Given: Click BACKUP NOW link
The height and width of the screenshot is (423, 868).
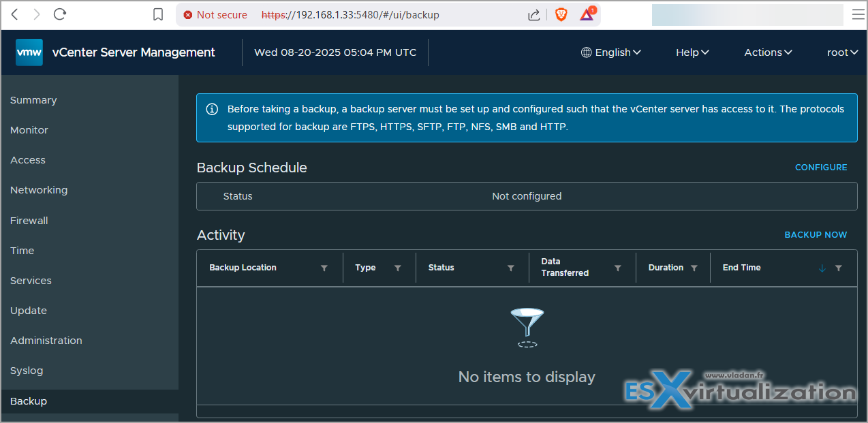Looking at the screenshot, I should pyautogui.click(x=816, y=235).
